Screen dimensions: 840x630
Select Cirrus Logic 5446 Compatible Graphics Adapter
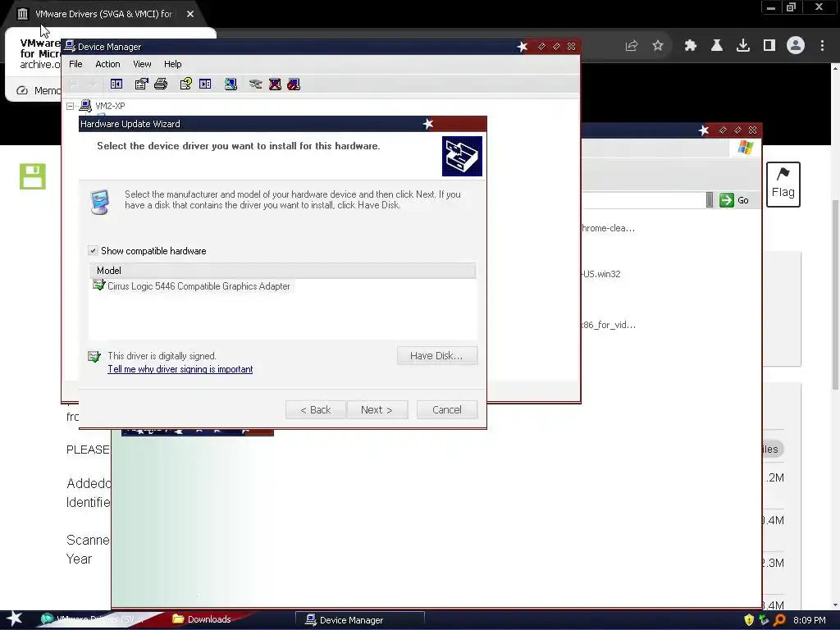(199, 286)
